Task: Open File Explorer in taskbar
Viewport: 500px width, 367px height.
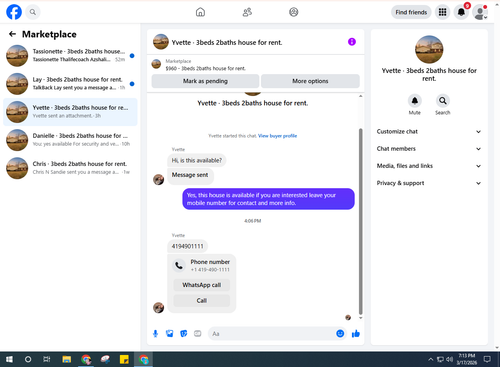Action: 67,359
